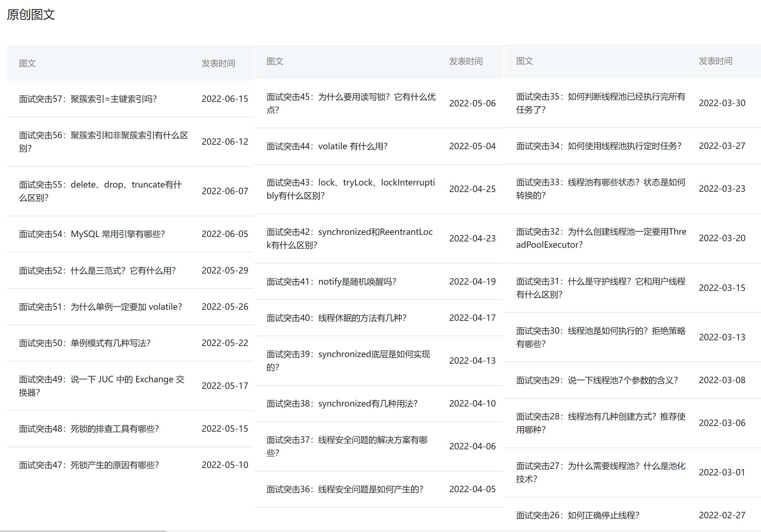Select the date 2022-03-30
Viewport: 761px width, 532px height.
[x=722, y=103]
